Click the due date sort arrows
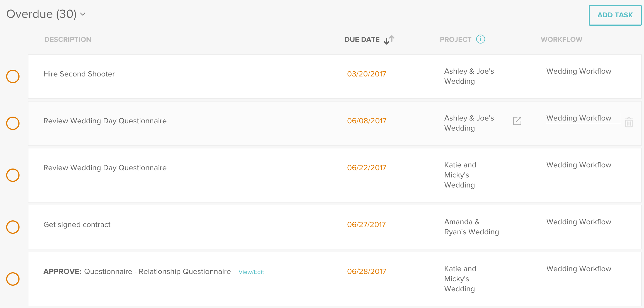The height and width of the screenshot is (308, 644). pyautogui.click(x=389, y=40)
